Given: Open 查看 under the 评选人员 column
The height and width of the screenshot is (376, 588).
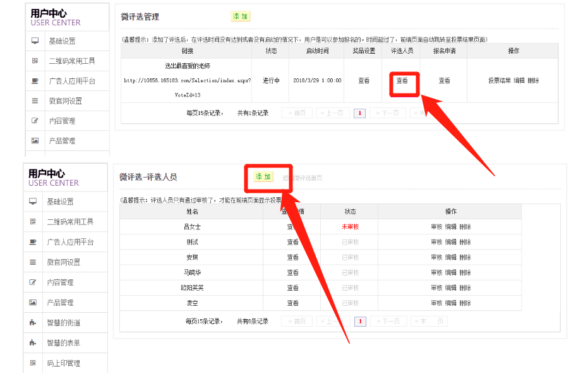Looking at the screenshot, I should pos(402,81).
